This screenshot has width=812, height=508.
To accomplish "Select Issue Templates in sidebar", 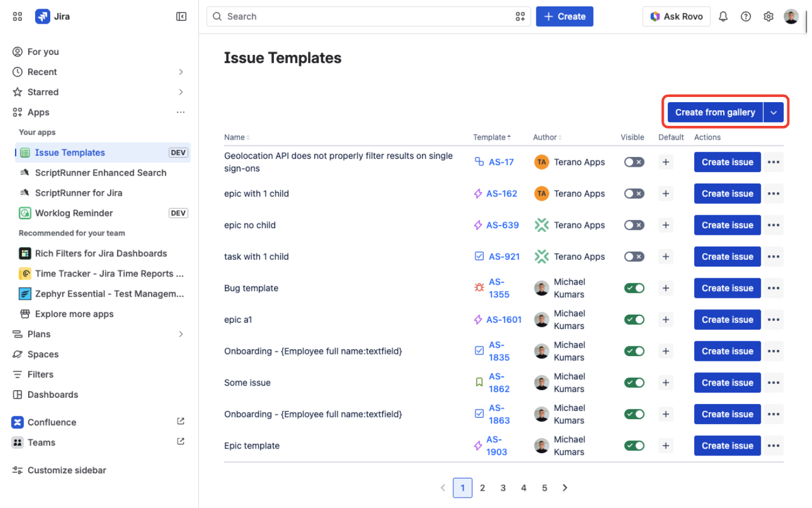I will click(103, 152).
